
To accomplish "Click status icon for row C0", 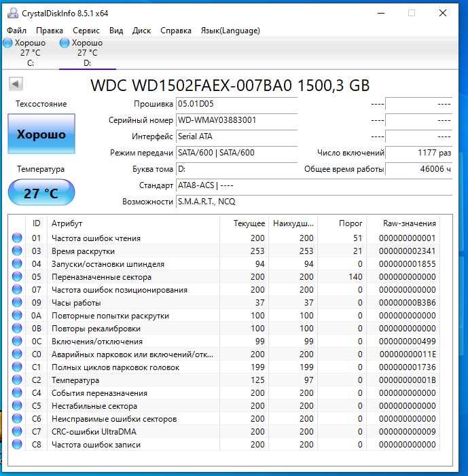I will [17, 354].
